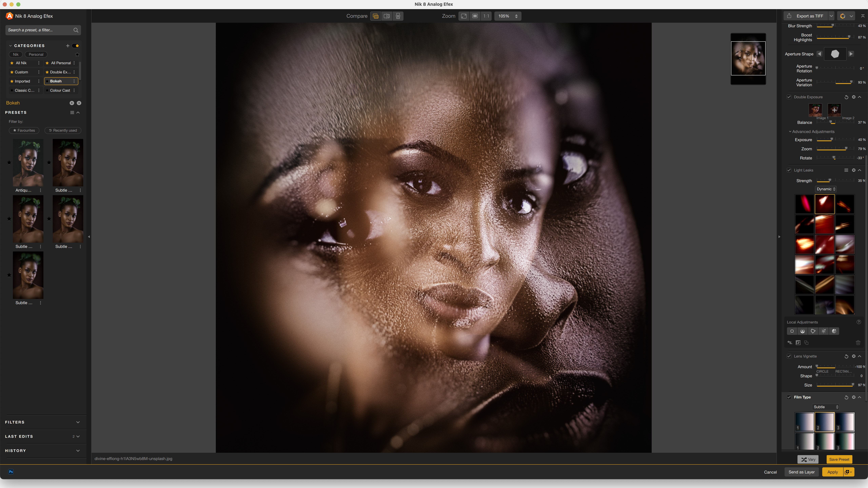Adjust the Light Leaks Strength slider

835,181
